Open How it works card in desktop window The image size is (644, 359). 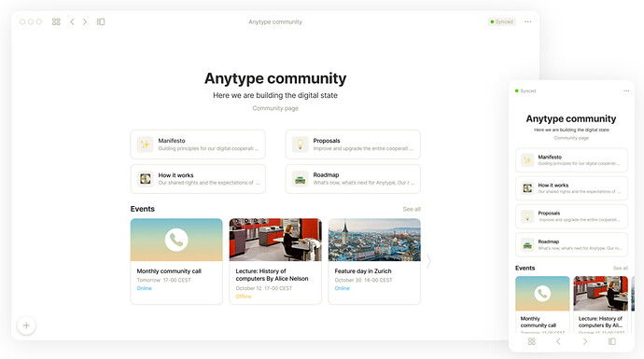click(x=198, y=179)
